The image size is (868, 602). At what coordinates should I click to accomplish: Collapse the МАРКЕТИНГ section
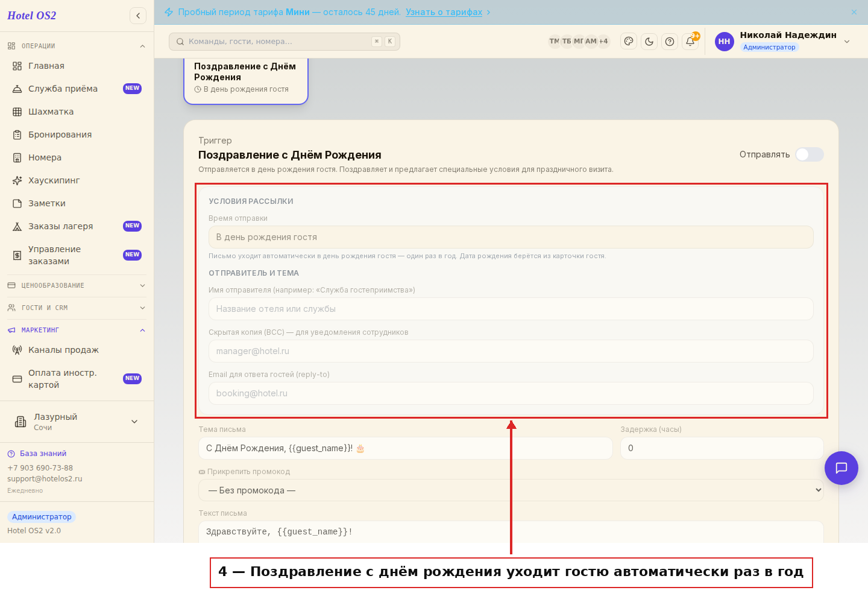click(x=77, y=330)
